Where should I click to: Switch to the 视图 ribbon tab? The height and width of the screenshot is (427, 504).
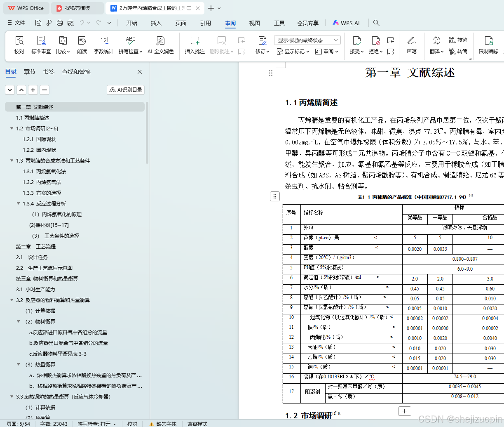coord(255,23)
